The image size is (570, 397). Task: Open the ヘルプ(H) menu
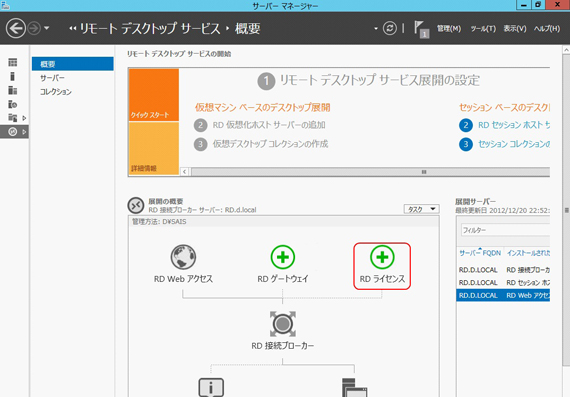(x=547, y=28)
